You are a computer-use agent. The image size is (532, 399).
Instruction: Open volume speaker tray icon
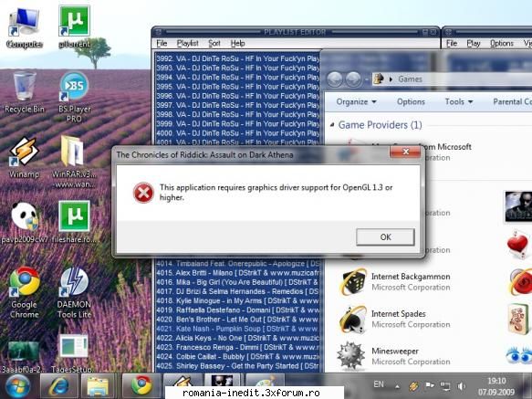[x=461, y=386]
